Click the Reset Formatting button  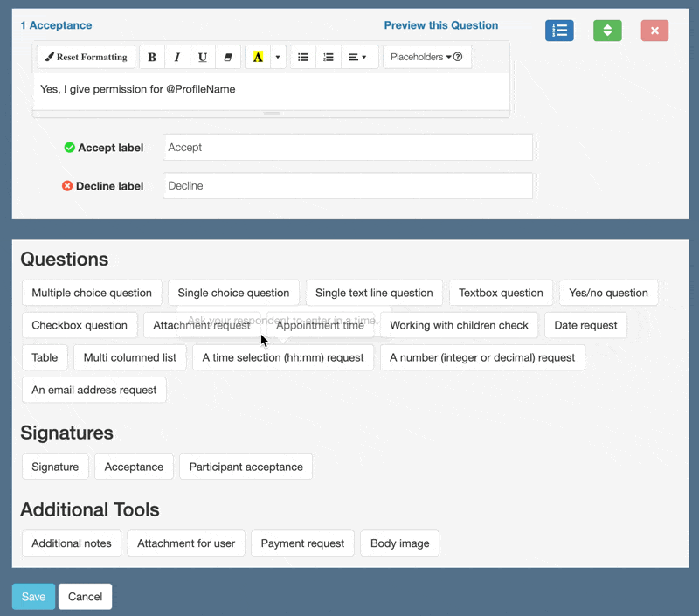tap(86, 57)
